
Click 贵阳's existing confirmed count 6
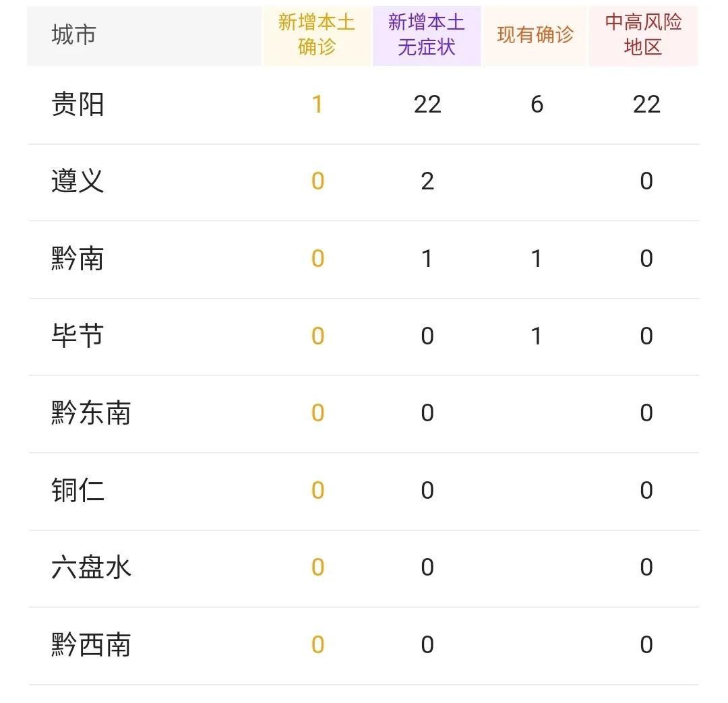pyautogui.click(x=537, y=104)
